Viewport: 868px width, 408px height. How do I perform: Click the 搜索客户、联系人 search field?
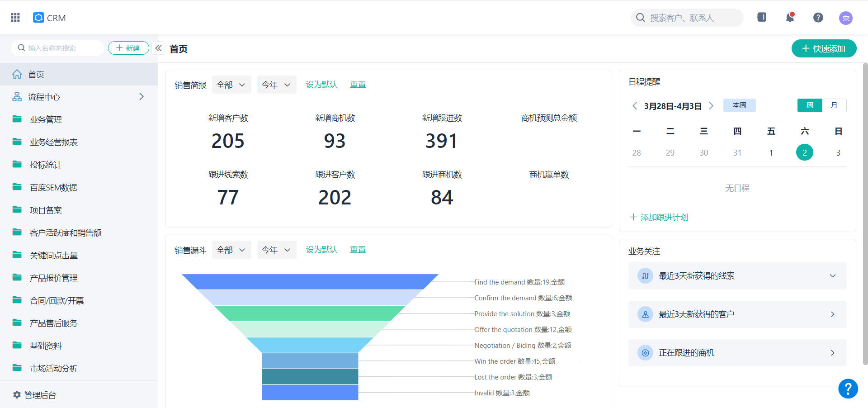pos(687,18)
